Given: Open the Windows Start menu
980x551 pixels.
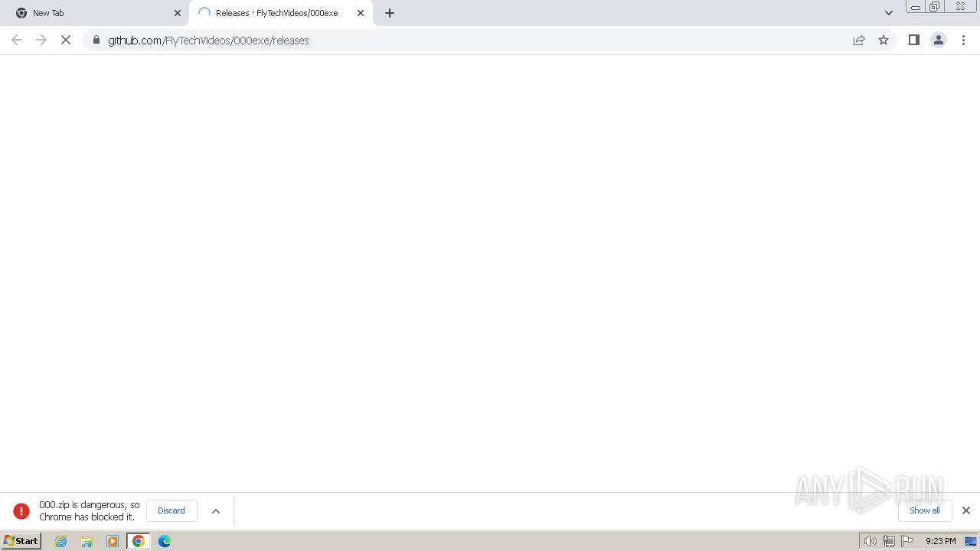Looking at the screenshot, I should 21,541.
